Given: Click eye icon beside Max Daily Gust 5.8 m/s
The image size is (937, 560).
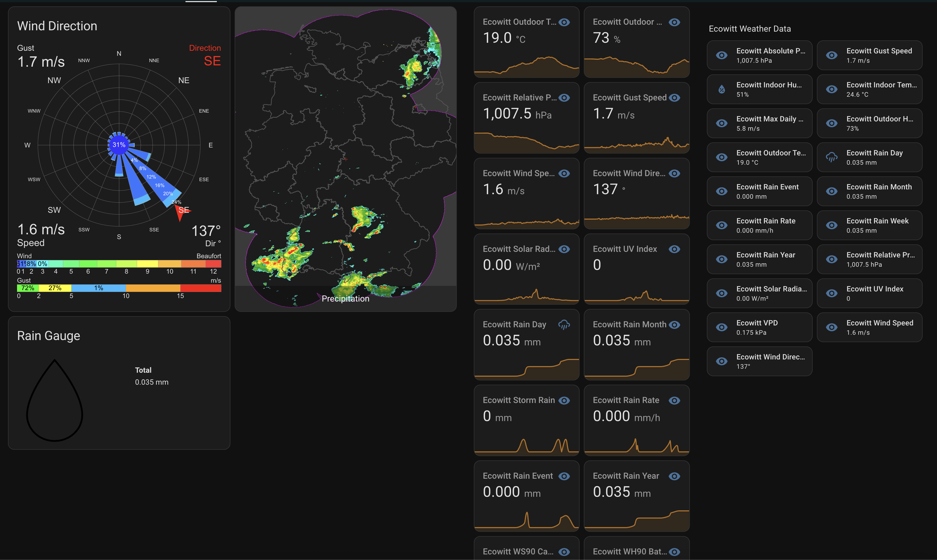Looking at the screenshot, I should coord(721,123).
